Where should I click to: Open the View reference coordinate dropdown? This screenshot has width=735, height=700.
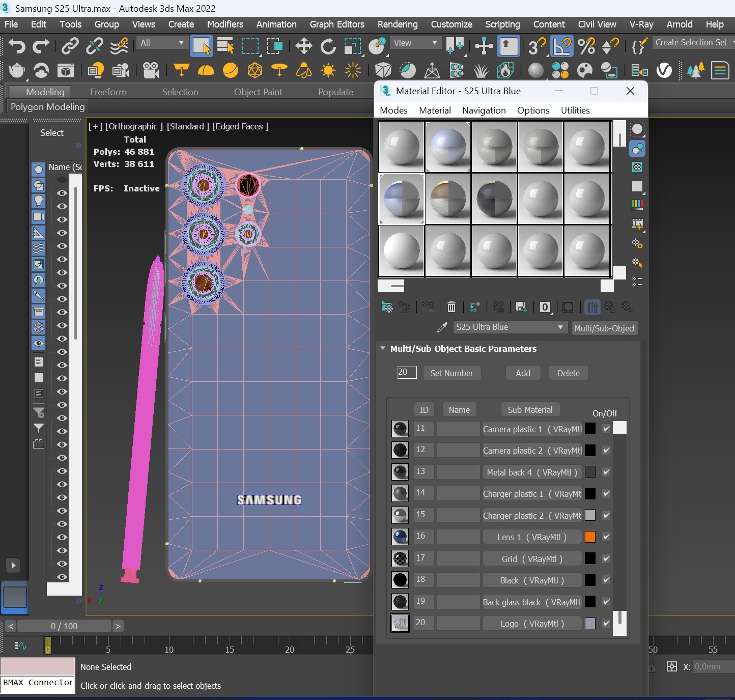(415, 43)
